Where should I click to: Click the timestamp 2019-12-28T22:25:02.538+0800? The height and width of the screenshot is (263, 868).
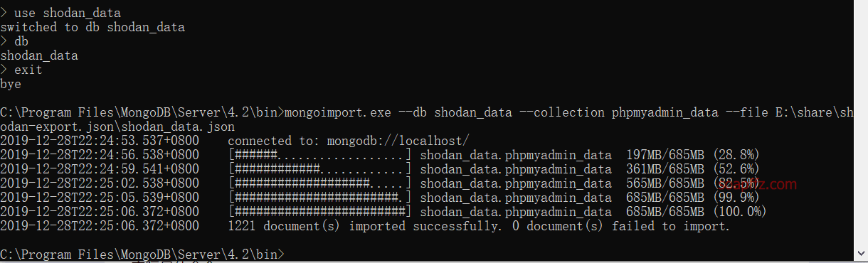pyautogui.click(x=100, y=183)
